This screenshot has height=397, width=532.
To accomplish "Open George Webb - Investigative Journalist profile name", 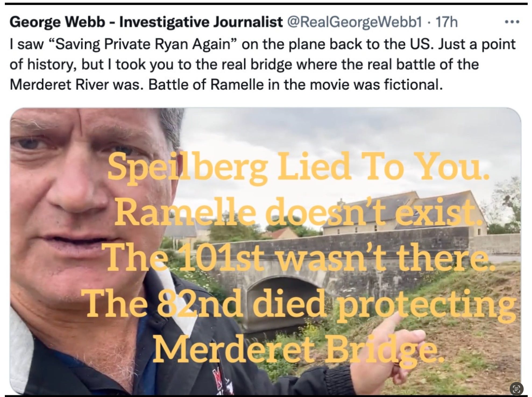I will click(146, 22).
